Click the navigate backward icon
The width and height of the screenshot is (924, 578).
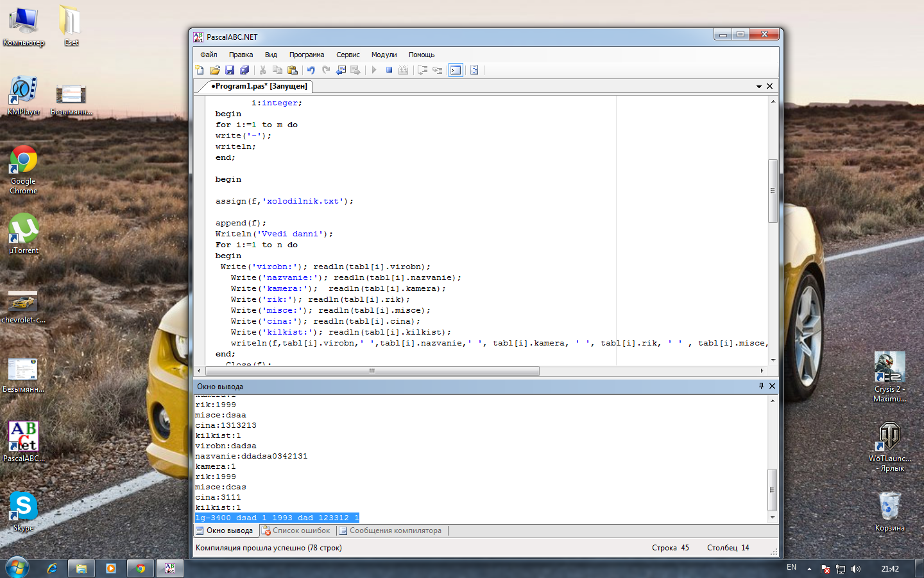tap(341, 70)
